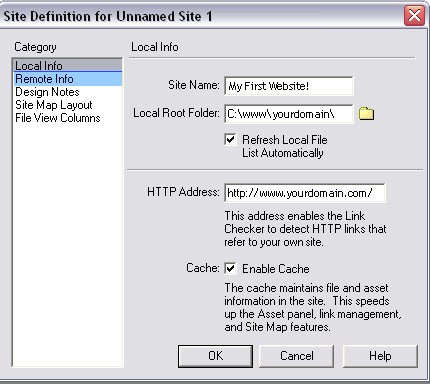Click into the Site Name text field
430x384 pixels.
289,86
